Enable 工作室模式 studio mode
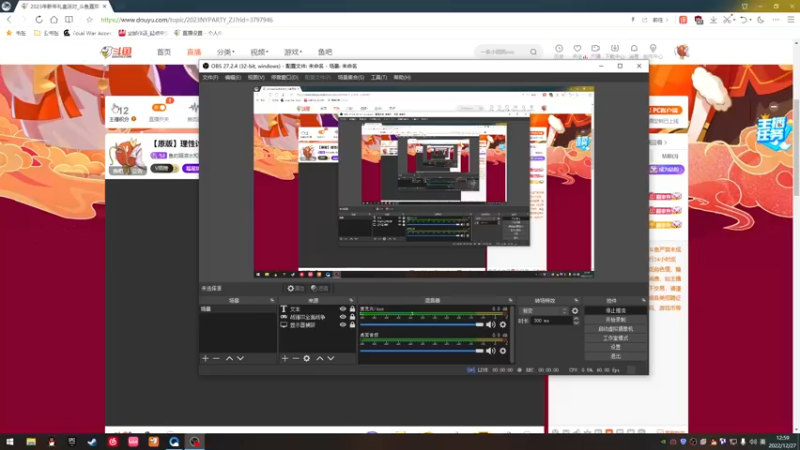 click(615, 338)
